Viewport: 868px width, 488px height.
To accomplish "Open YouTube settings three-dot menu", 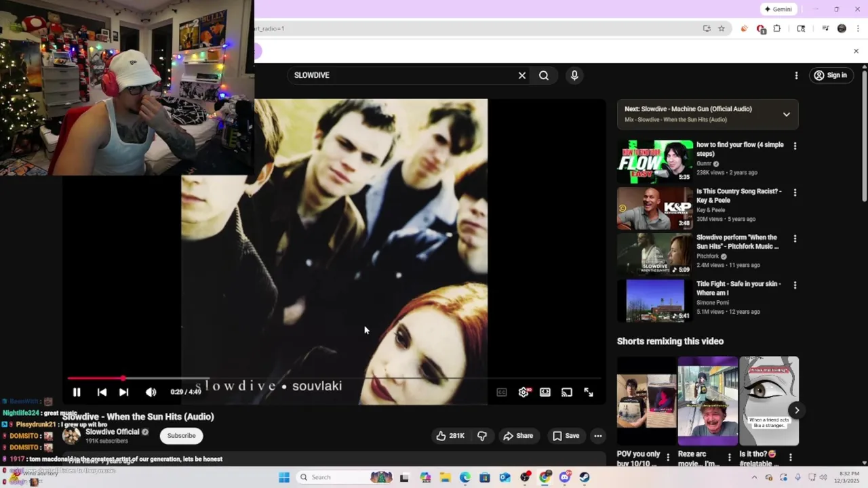I will (x=796, y=75).
